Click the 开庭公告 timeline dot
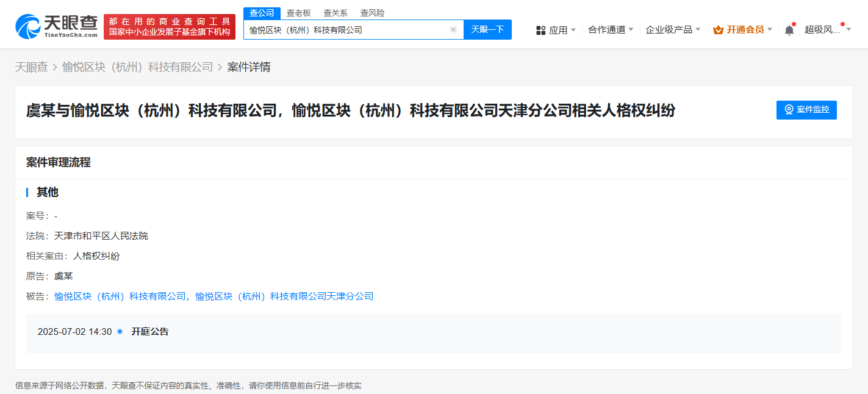Viewport: 868px width, 394px height. click(x=120, y=332)
